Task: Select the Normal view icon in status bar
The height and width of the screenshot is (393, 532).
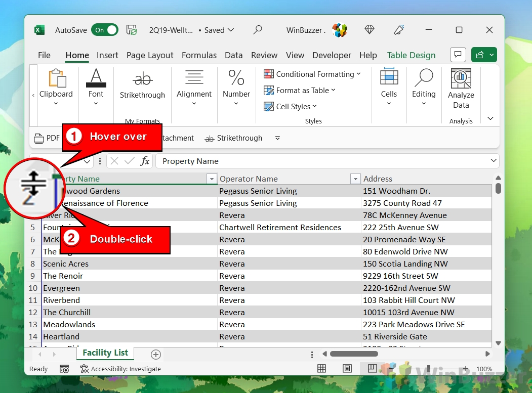Action: pos(322,369)
